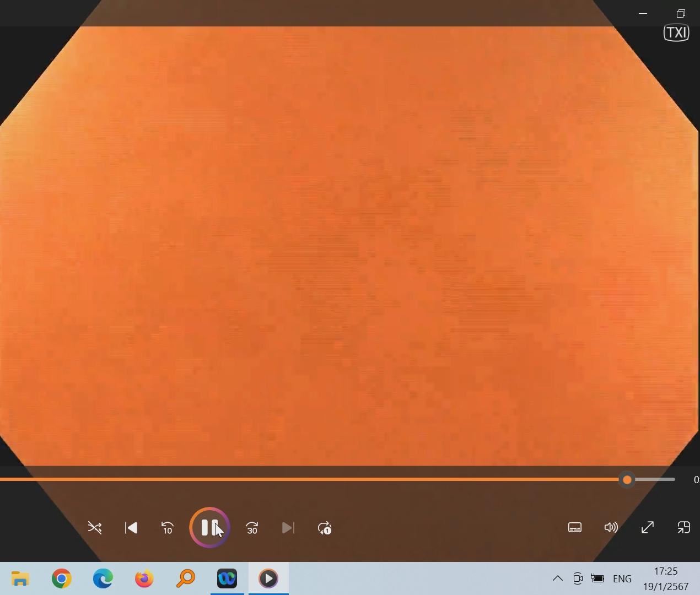Image resolution: width=700 pixels, height=595 pixels.
Task: Open Microsoft Edge from taskbar
Action: (x=103, y=578)
